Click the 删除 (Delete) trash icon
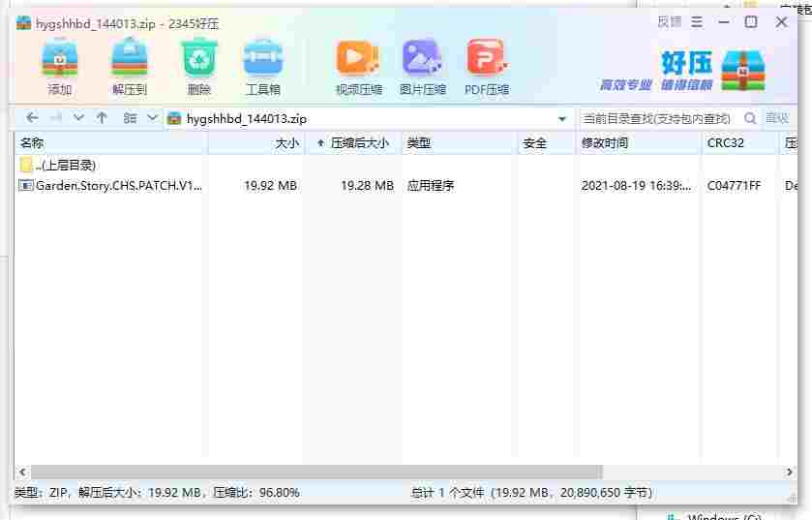This screenshot has height=520, width=812. click(x=198, y=57)
